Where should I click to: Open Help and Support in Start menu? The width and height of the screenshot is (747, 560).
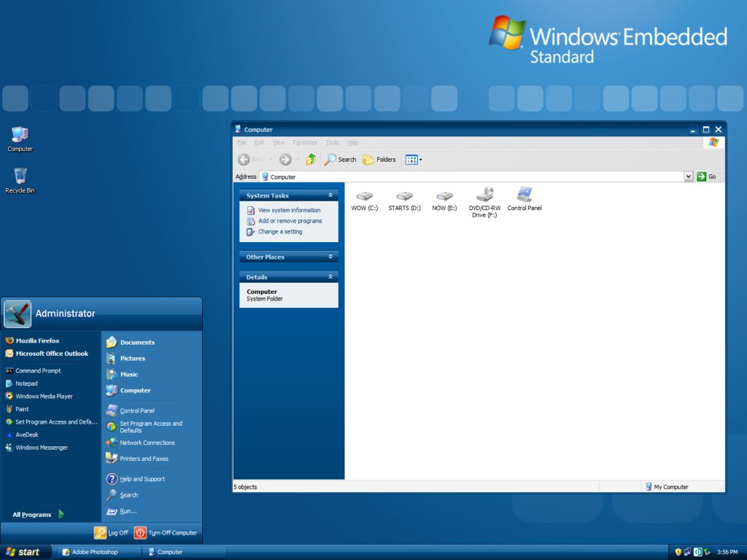tap(136, 479)
